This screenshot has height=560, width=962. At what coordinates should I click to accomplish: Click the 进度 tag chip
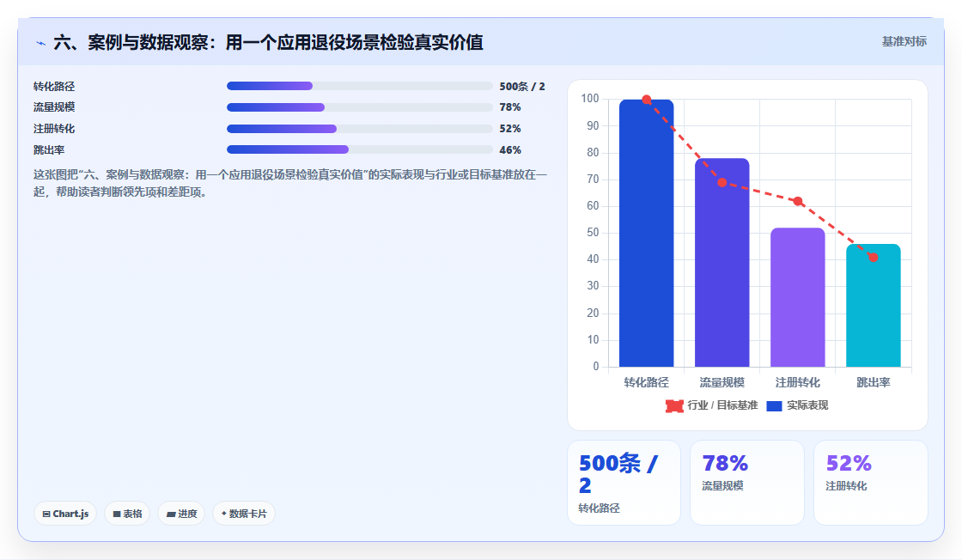point(181,514)
